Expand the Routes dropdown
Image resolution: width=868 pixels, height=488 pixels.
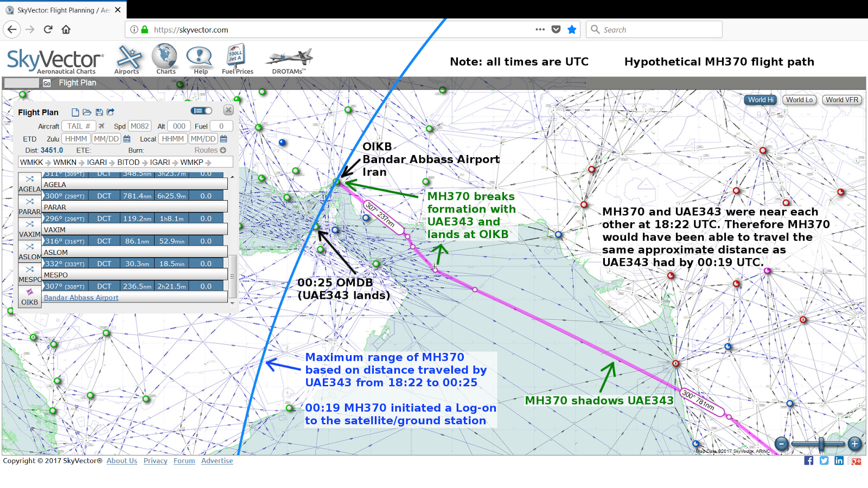click(x=210, y=150)
